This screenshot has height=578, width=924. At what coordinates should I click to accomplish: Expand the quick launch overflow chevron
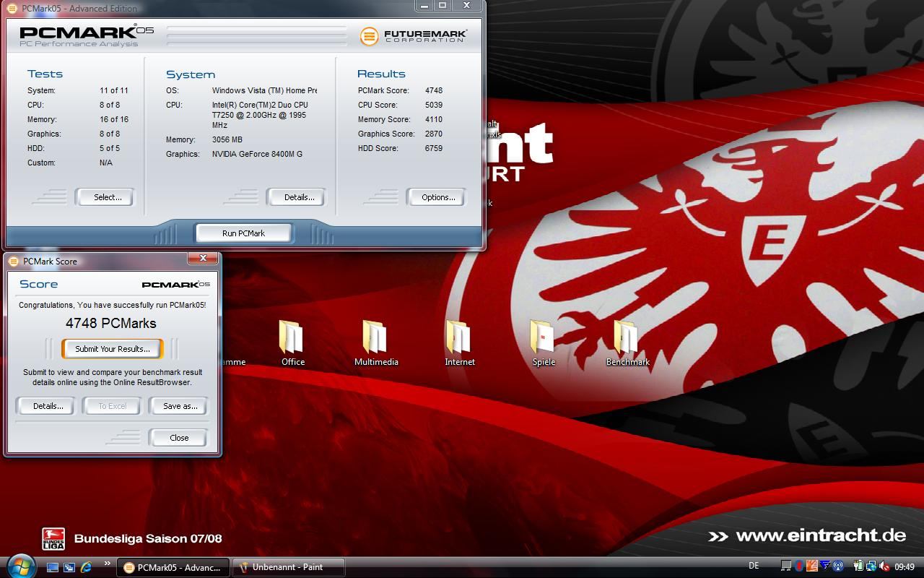click(108, 564)
